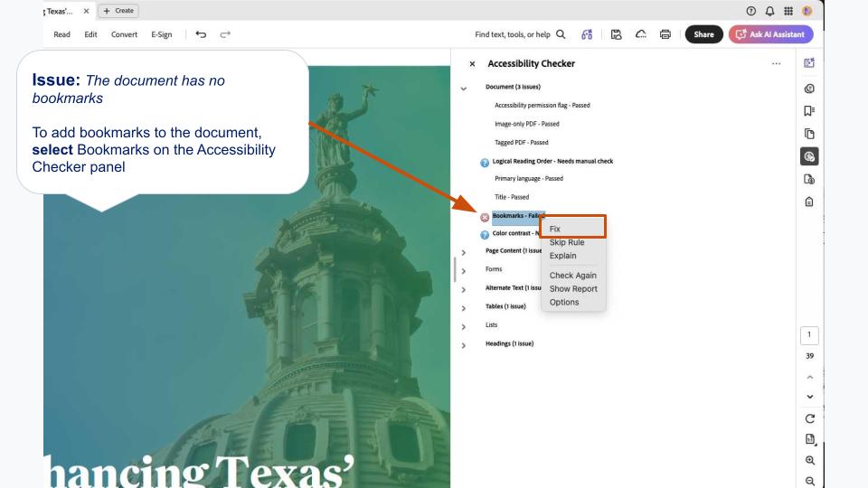
Task: Click the rotate view icon
Action: pos(810,418)
